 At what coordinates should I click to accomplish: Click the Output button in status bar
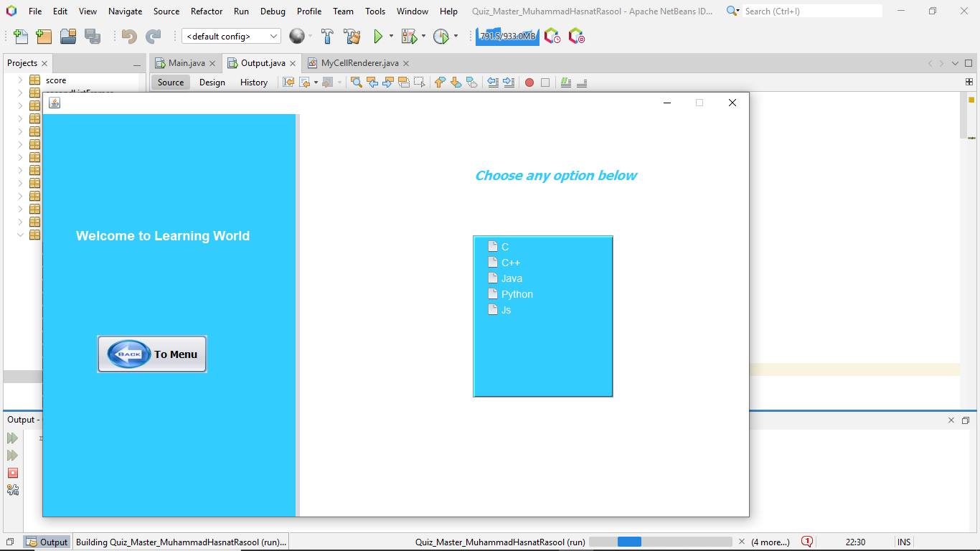pos(47,542)
